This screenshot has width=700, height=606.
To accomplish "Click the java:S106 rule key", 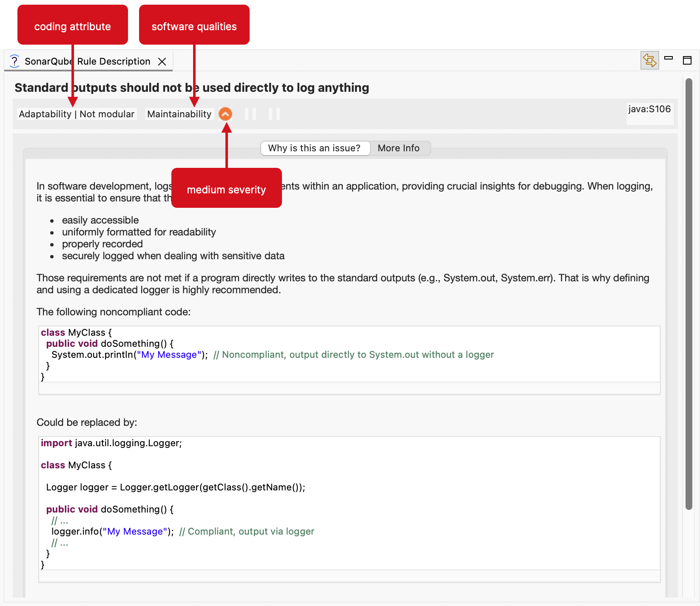I will pyautogui.click(x=649, y=109).
